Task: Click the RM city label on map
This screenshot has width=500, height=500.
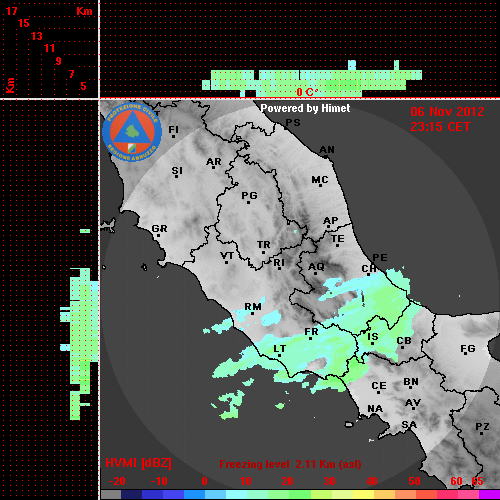Action: point(253,307)
